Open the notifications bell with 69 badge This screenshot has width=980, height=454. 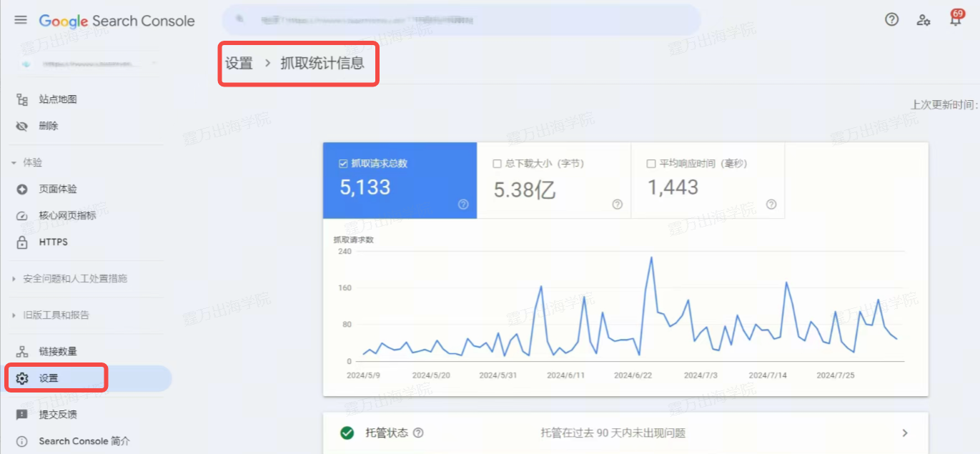(x=955, y=20)
